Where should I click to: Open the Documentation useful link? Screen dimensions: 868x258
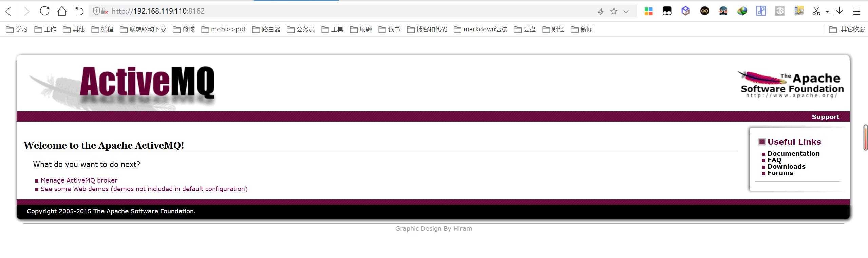(x=793, y=153)
